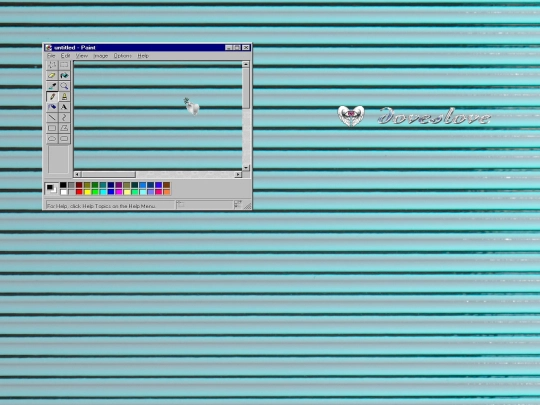
Task: Select the Eraser tool
Action: click(x=52, y=75)
